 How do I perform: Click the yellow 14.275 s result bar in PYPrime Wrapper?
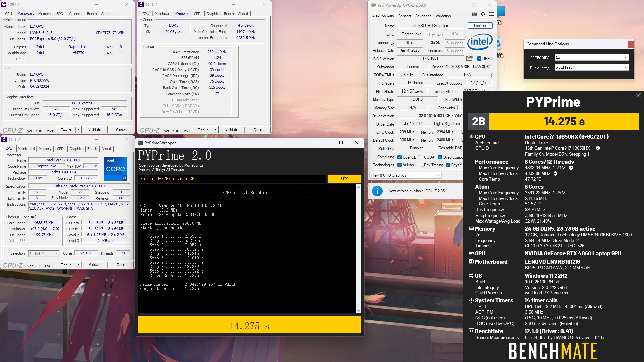point(249,325)
